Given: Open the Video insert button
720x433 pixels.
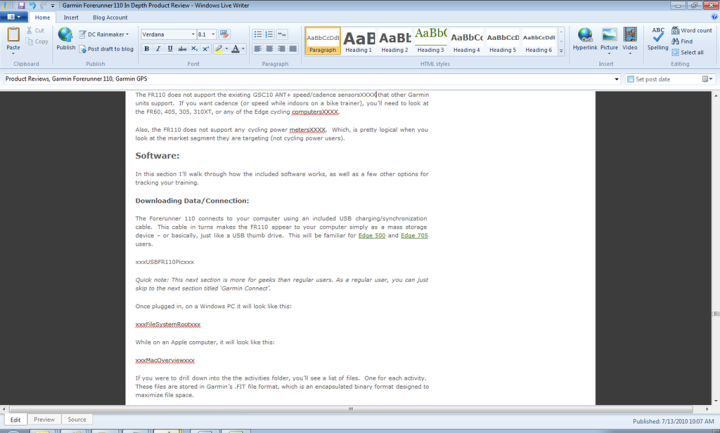Looking at the screenshot, I should tap(630, 40).
